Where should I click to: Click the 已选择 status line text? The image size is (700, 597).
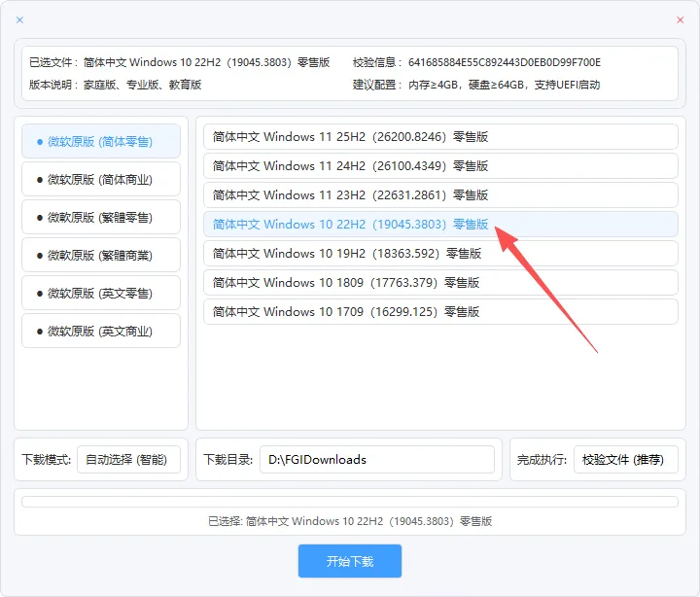[350, 521]
